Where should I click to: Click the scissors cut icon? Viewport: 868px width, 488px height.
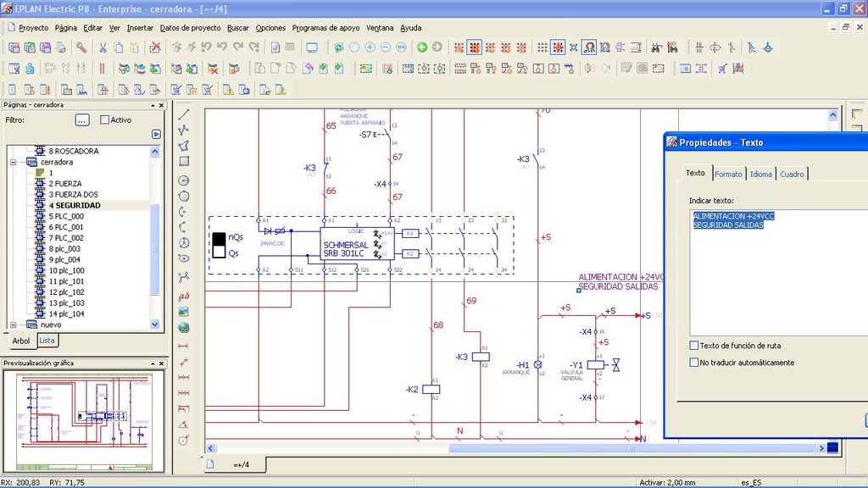(x=102, y=47)
